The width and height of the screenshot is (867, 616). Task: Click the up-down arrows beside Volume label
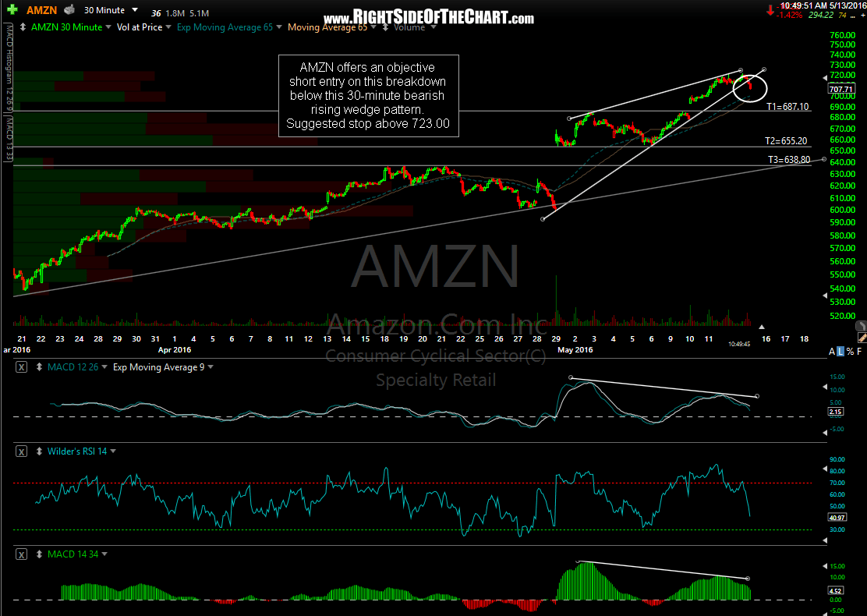pyautogui.click(x=385, y=27)
